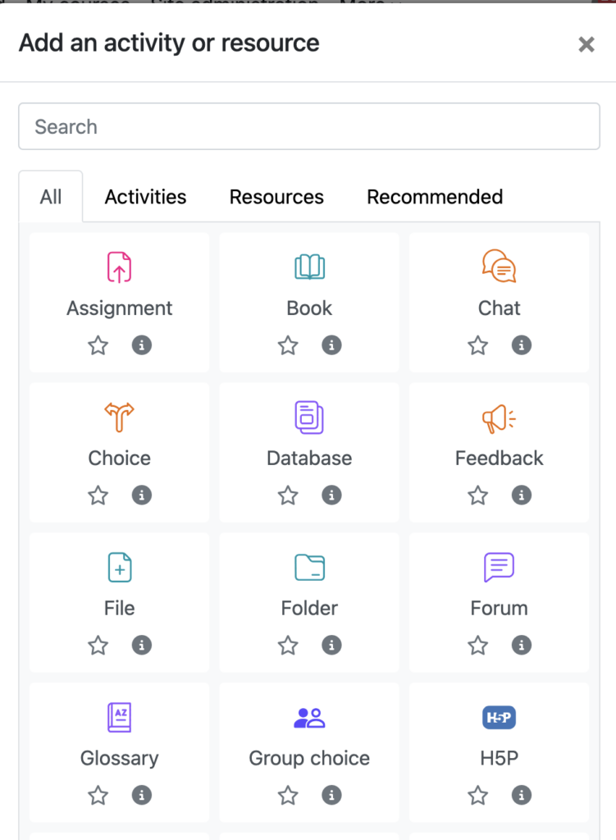Select the Feedback megaphone icon
The width and height of the screenshot is (616, 840).
pos(499,419)
